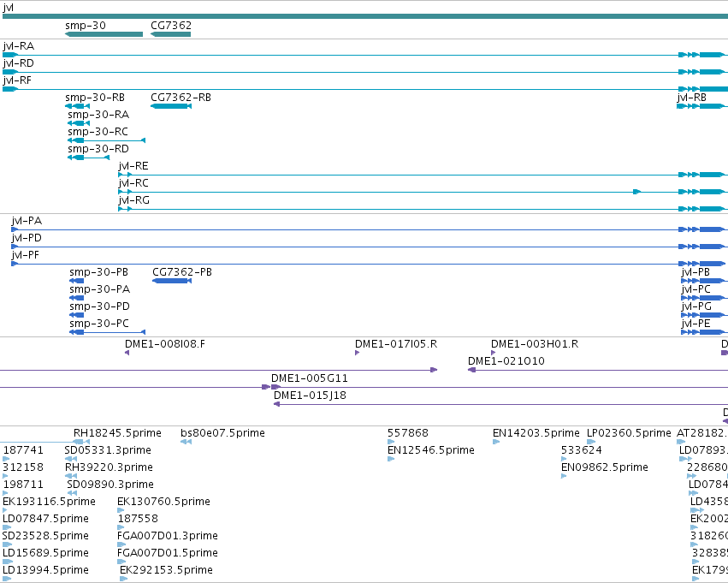Open the LD07847.5prime EST label
Image resolution: width=728 pixels, height=583 pixels.
(45, 520)
